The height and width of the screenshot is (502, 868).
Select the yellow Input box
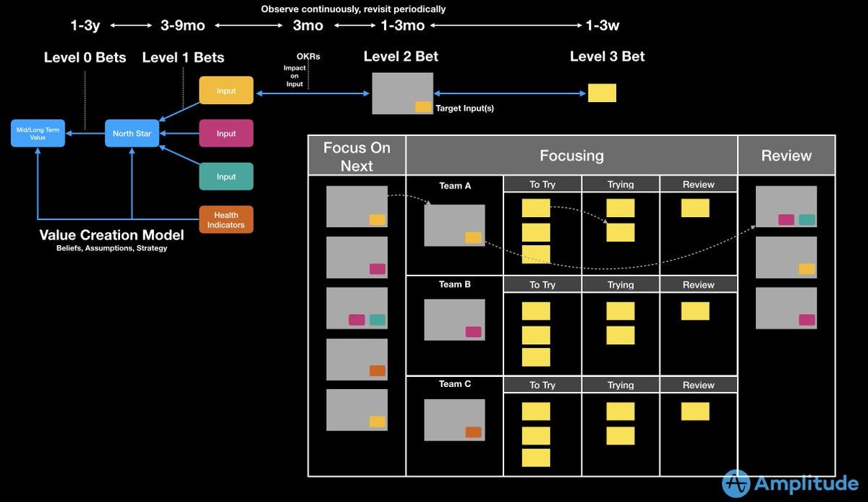coord(226,90)
